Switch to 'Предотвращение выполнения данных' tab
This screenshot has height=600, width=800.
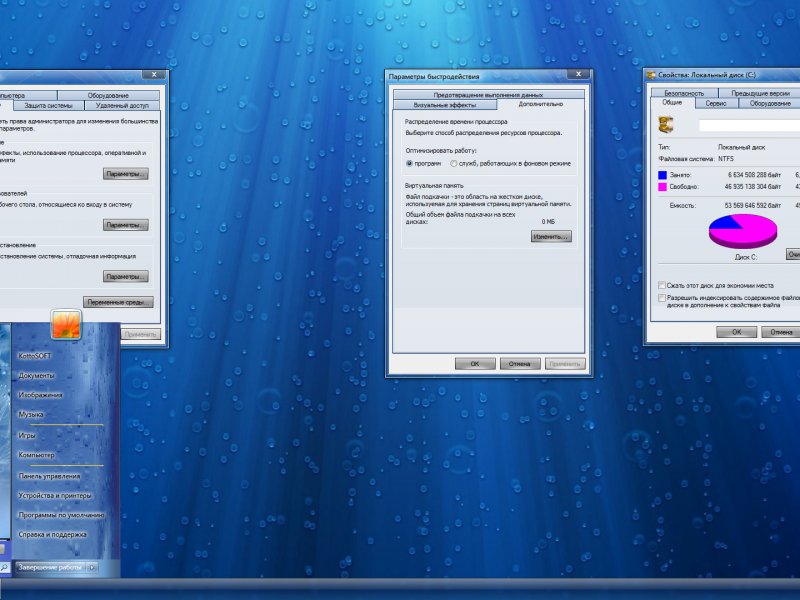[x=488, y=94]
